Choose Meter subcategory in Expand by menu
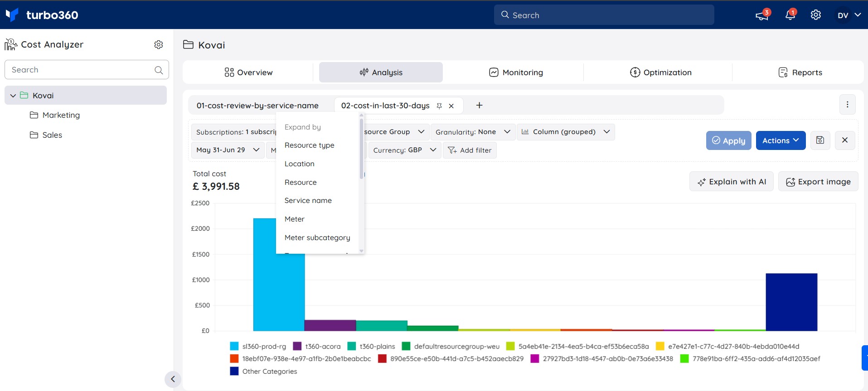 click(x=317, y=238)
